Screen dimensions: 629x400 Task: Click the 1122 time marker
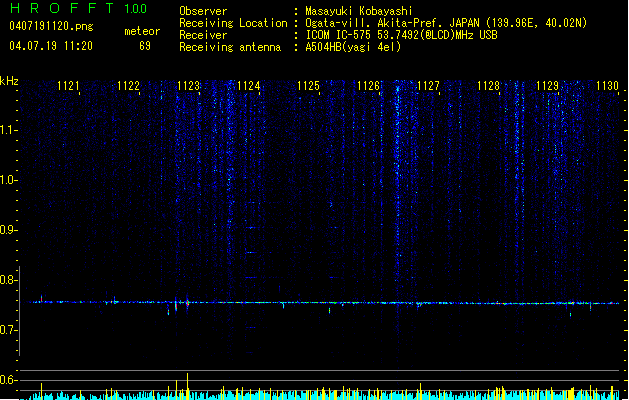pyautogui.click(x=128, y=86)
